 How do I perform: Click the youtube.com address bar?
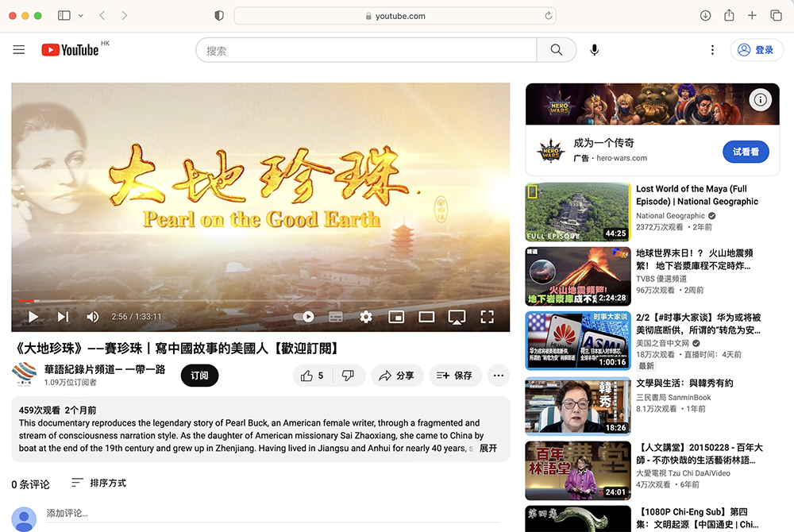coord(395,16)
